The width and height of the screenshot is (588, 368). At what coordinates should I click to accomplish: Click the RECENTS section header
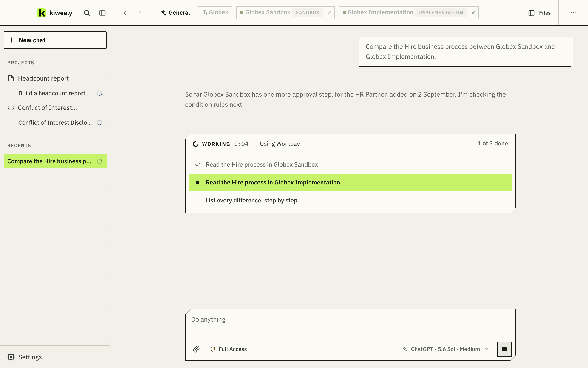tap(19, 146)
